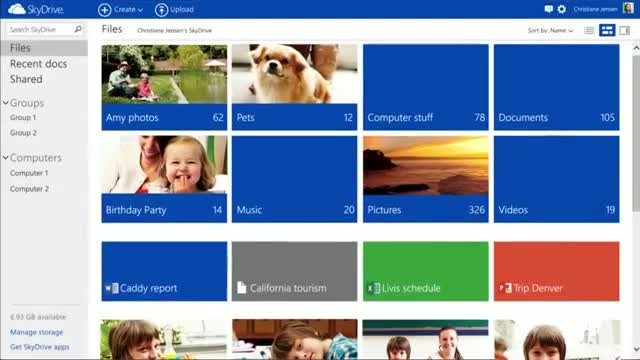Click the Computers heading
Screen dimensions: 640x360
(36, 158)
